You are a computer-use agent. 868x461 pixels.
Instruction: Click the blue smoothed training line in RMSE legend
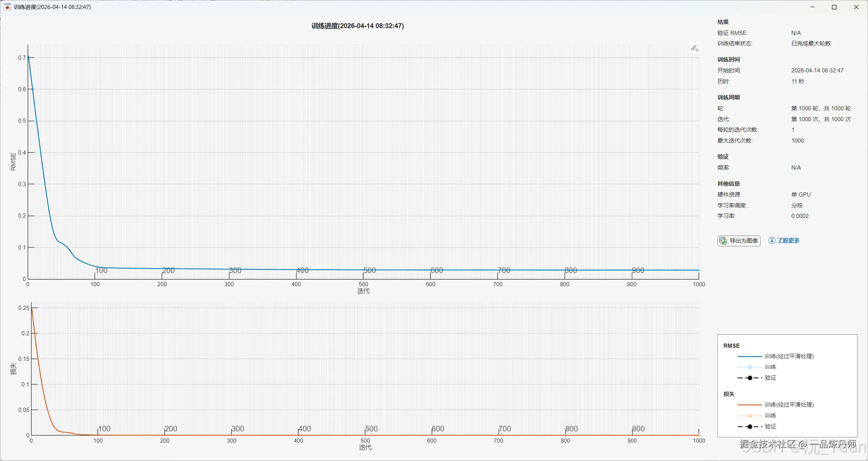click(749, 356)
